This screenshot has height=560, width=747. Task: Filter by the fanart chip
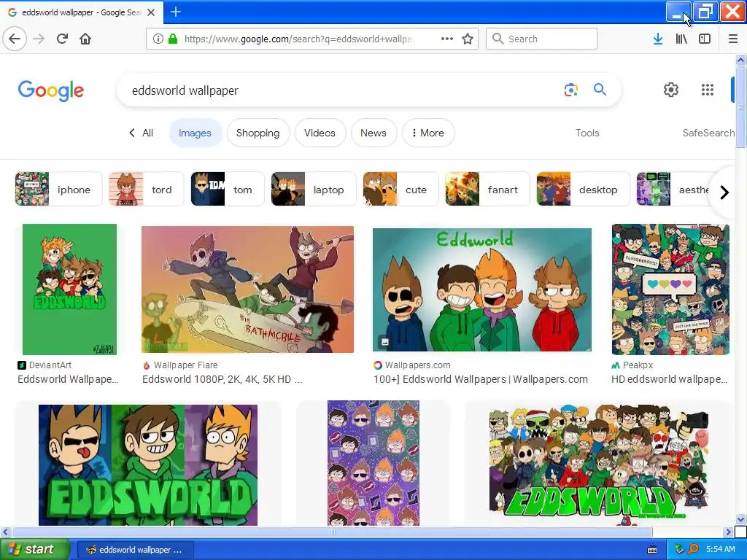click(x=487, y=189)
